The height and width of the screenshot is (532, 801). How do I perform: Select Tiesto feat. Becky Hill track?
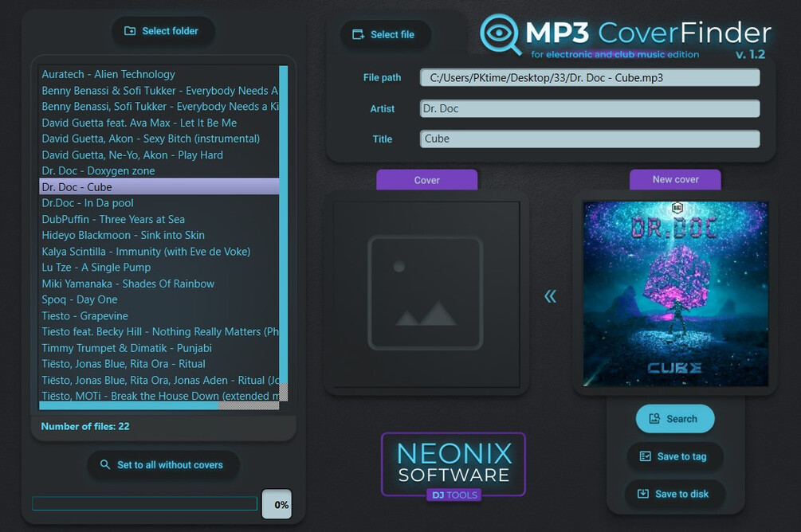tap(159, 332)
